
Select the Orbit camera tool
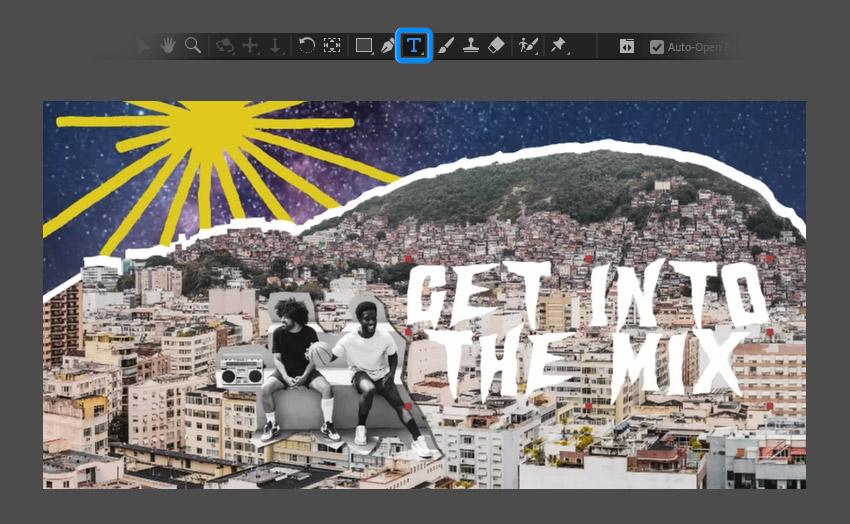224,46
